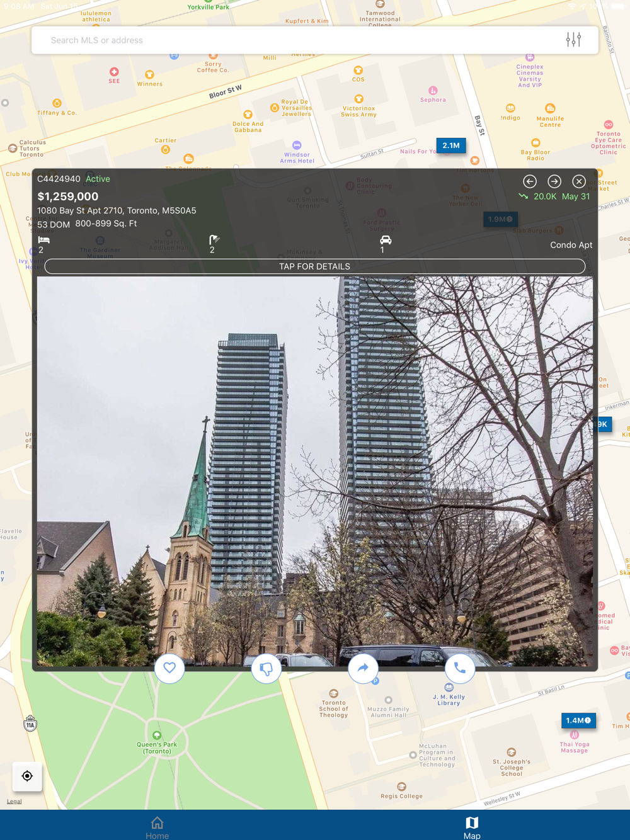Tap the 11A highway shield marker

[30, 724]
